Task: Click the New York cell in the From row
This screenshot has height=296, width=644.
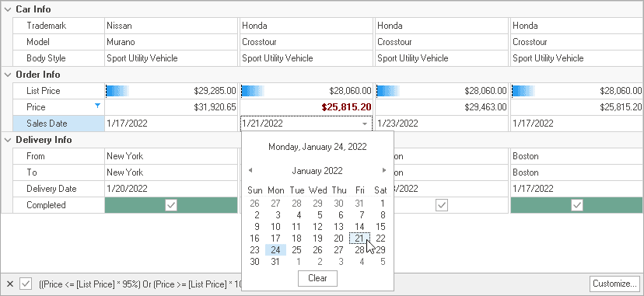Action: pyautogui.click(x=171, y=156)
